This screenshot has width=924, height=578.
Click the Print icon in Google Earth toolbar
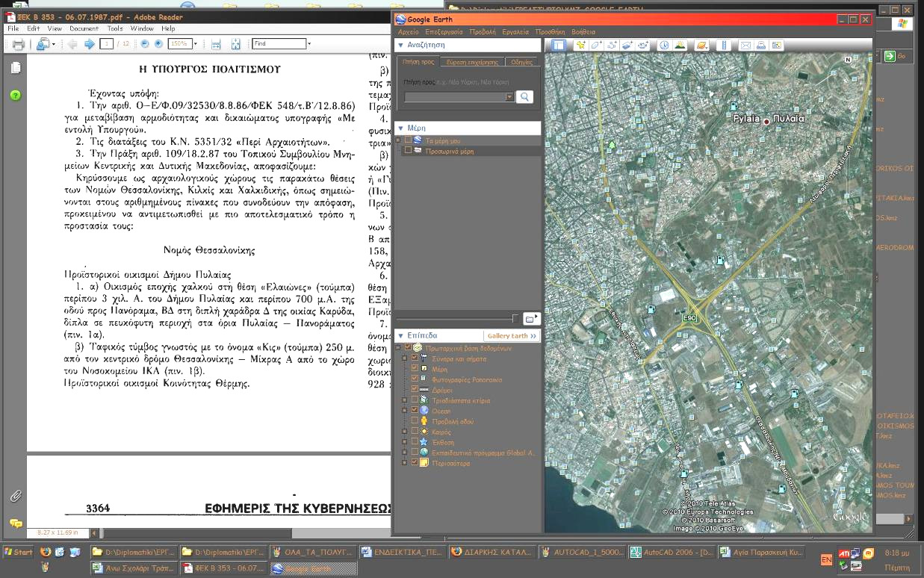click(x=760, y=46)
